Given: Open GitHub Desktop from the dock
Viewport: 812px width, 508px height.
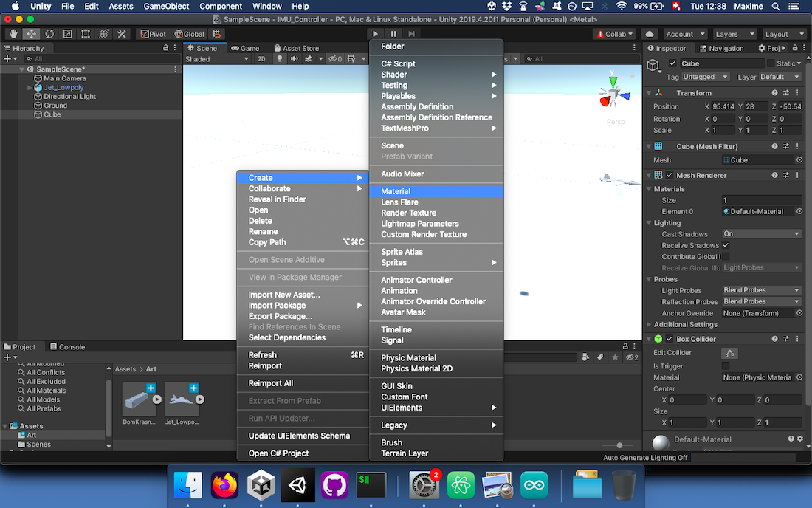Looking at the screenshot, I should tap(334, 484).
